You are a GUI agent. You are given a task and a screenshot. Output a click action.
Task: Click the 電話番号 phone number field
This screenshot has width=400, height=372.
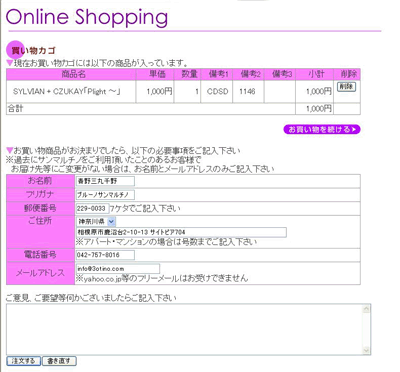pos(105,255)
